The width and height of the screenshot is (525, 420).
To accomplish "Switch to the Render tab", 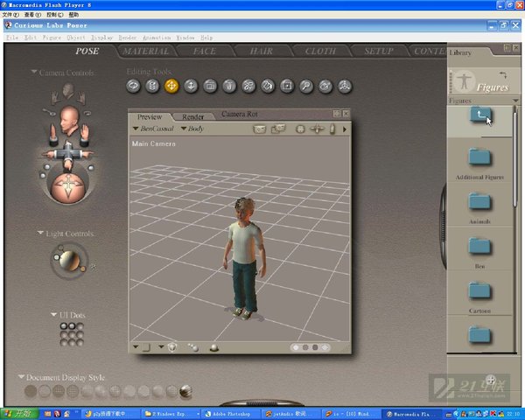I will tap(192, 115).
